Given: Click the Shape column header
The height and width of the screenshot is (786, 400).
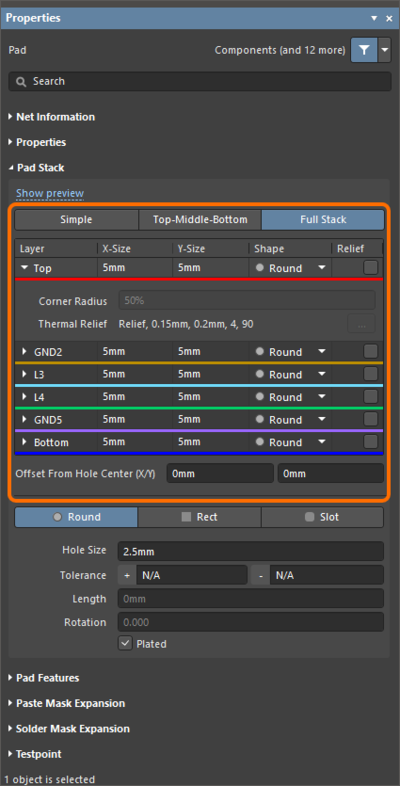Looking at the screenshot, I should [x=290, y=249].
